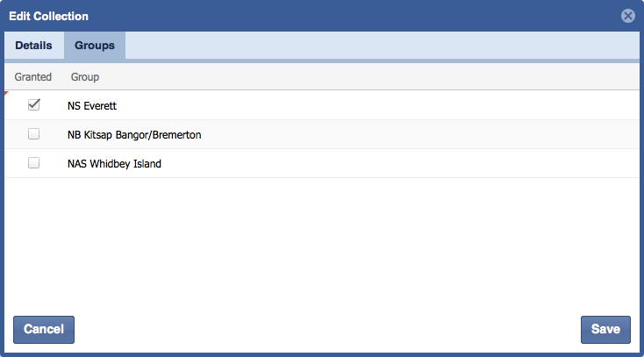Grant access to NB Kitsap Bangor/Bremerton

[x=34, y=134]
